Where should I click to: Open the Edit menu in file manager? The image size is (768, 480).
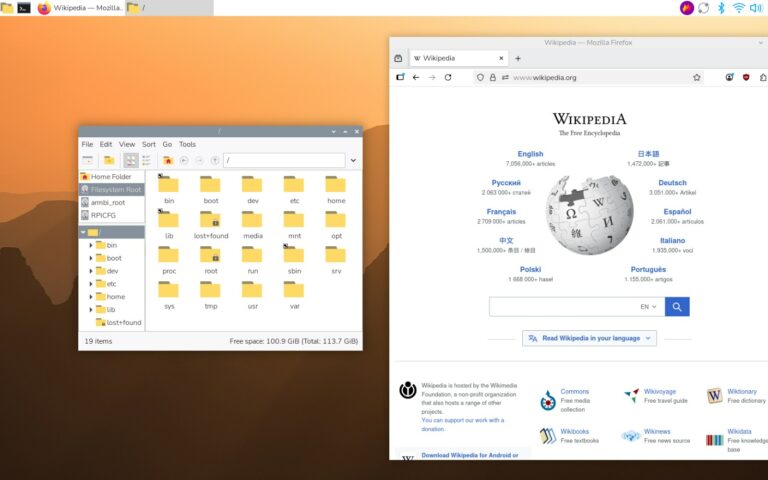pyautogui.click(x=106, y=144)
